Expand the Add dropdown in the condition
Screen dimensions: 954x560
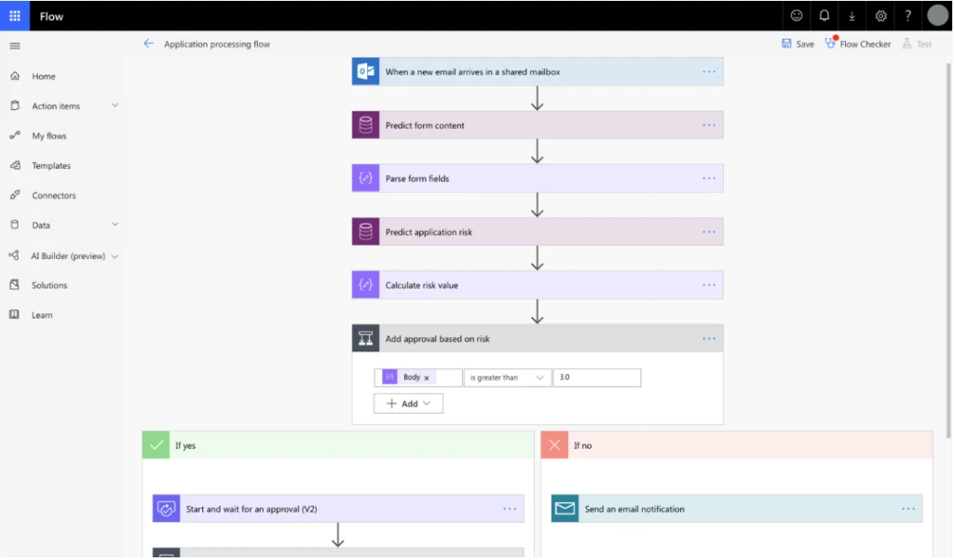click(408, 403)
